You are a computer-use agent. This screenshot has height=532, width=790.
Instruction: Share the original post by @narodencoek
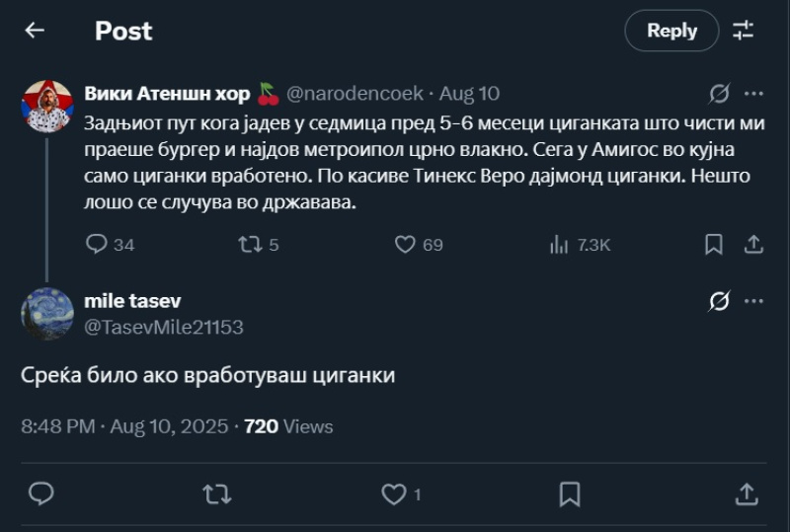tap(751, 244)
